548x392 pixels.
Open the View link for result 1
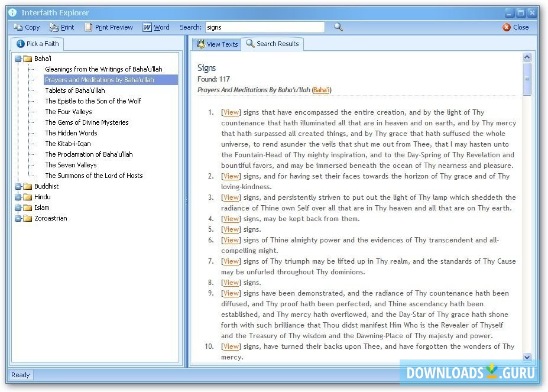point(231,112)
